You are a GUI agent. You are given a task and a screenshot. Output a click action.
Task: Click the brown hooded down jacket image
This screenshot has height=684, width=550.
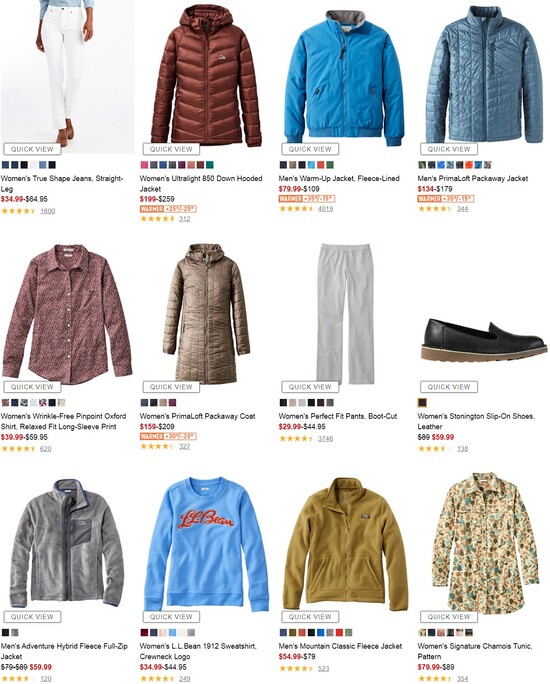click(x=206, y=76)
